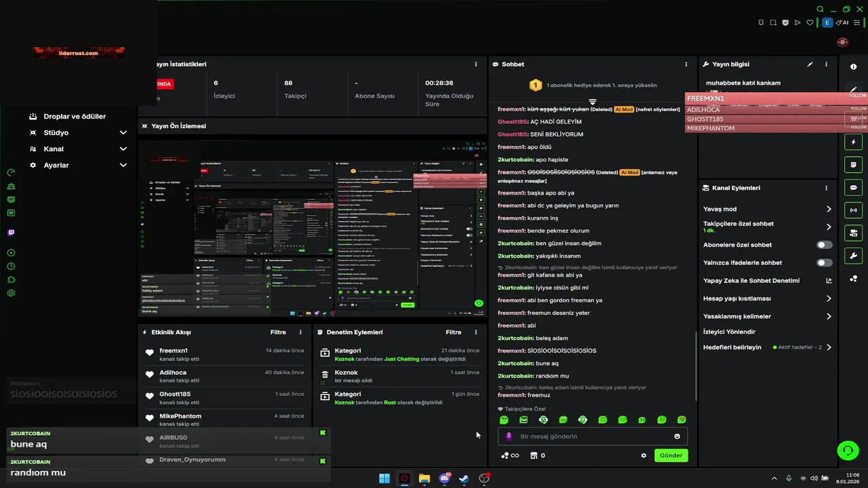Click the gift sub leaderboard banner

pyautogui.click(x=593, y=85)
